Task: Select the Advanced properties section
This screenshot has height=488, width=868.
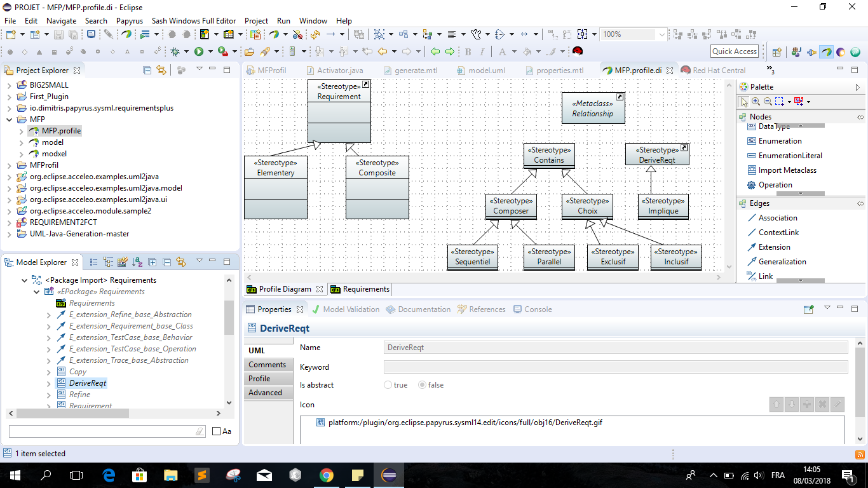Action: coord(269,393)
